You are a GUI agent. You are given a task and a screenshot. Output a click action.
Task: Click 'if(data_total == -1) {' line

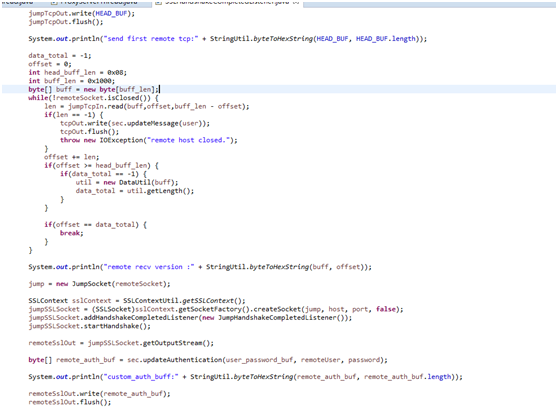pos(103,174)
